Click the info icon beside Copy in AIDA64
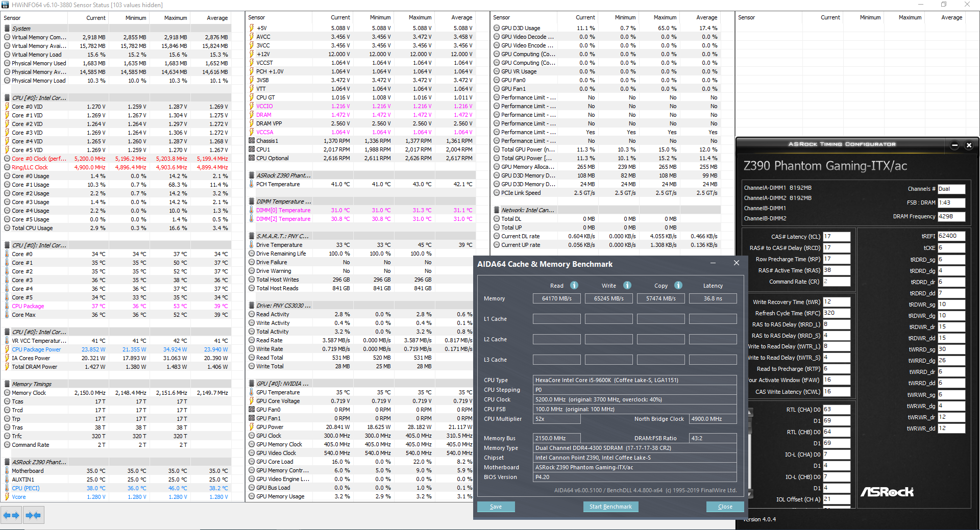 click(x=678, y=285)
